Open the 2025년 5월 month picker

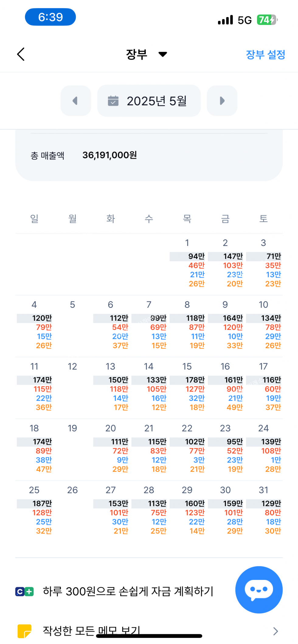[149, 101]
